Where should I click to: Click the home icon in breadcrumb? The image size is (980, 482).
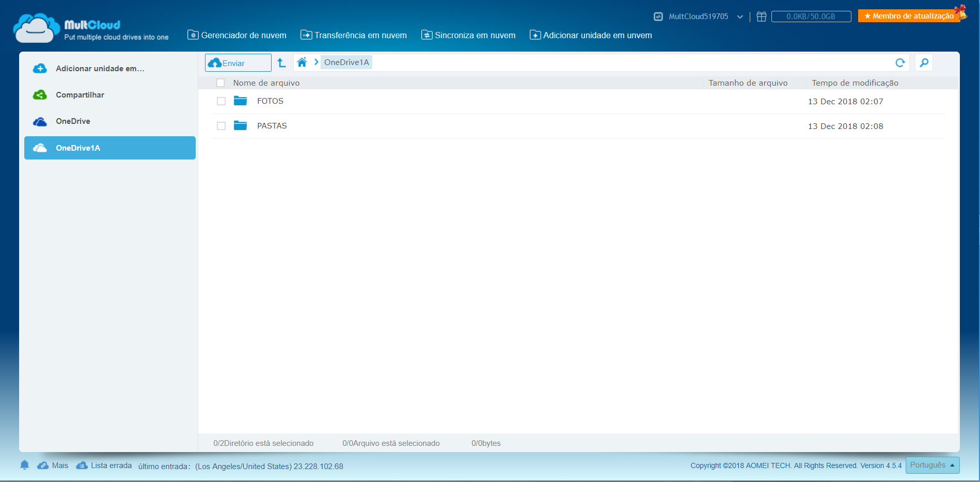tap(302, 62)
